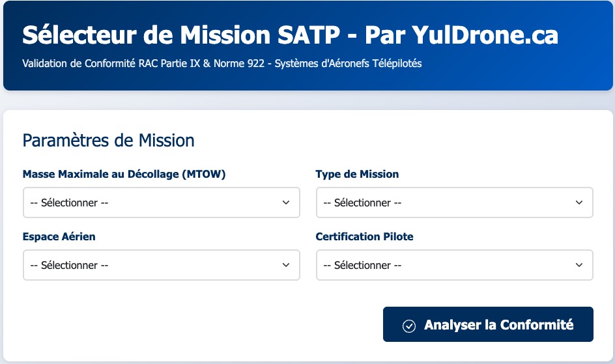The height and width of the screenshot is (364, 615).
Task: Click the Sélecteur de Mission SATP title
Action: [291, 35]
